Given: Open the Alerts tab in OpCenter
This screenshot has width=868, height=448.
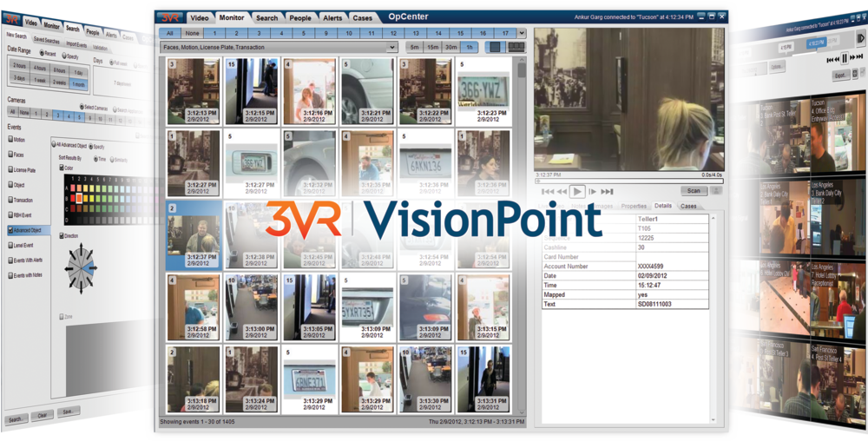Looking at the screenshot, I should 333,17.
